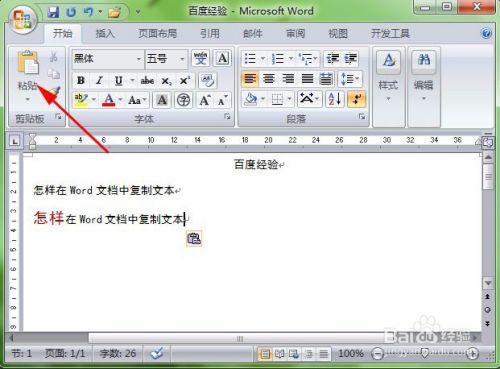The image size is (500, 369).
Task: Select the 审阅 tab
Action: 295,33
